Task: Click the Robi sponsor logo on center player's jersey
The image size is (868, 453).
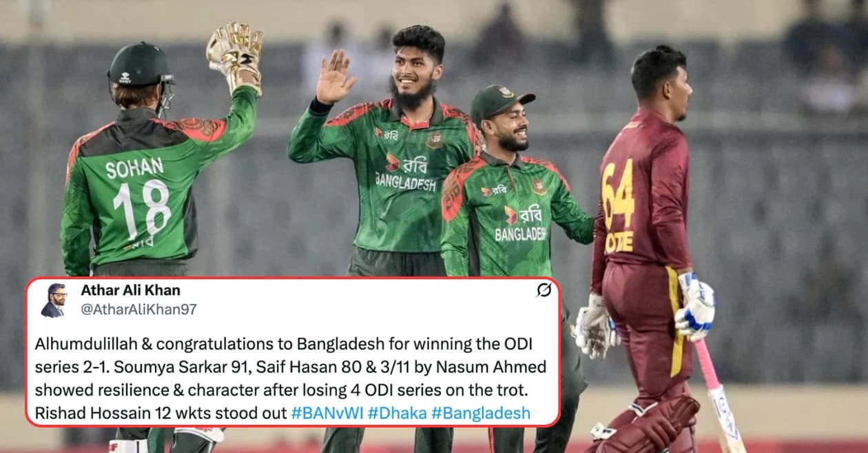Action: 406,163
